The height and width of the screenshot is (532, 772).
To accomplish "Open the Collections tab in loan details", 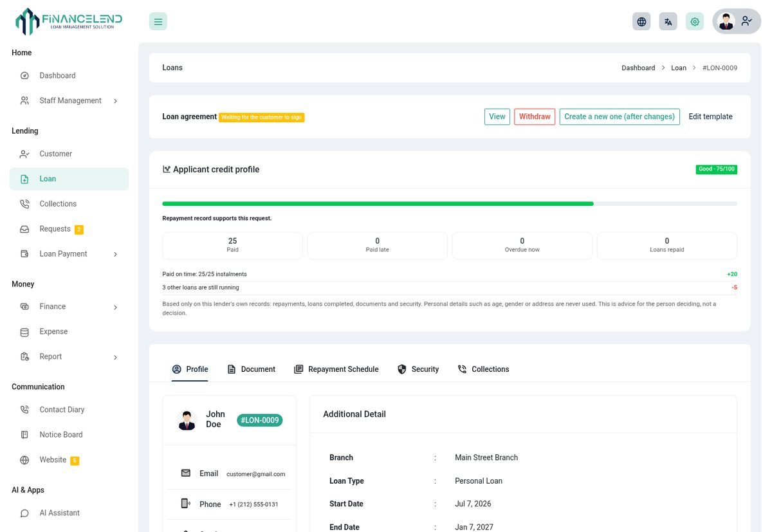I will [483, 369].
